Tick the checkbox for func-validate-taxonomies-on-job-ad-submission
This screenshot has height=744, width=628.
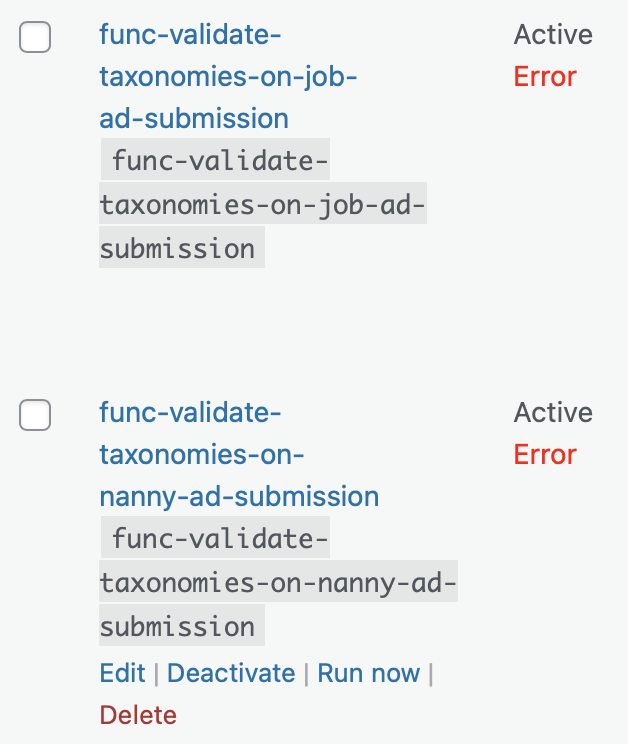[35, 39]
